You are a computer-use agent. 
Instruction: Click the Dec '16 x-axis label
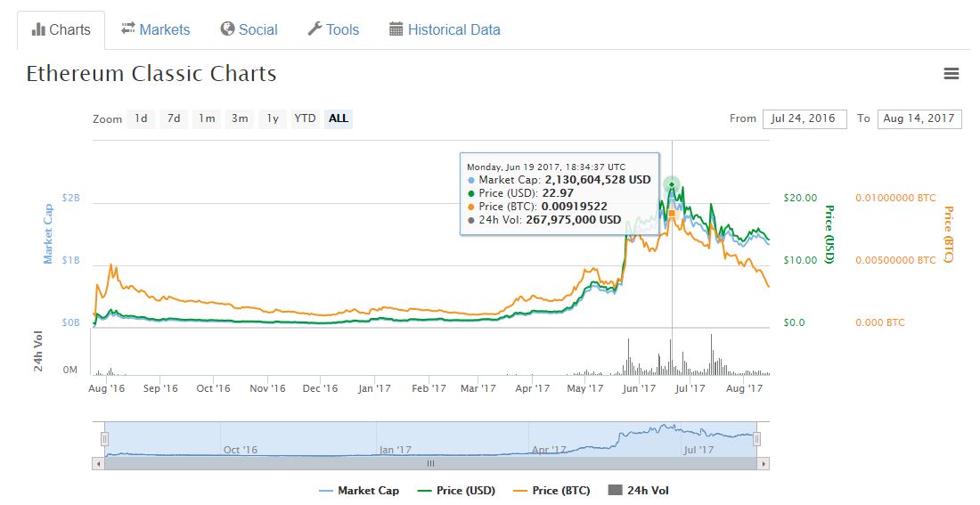coord(320,388)
